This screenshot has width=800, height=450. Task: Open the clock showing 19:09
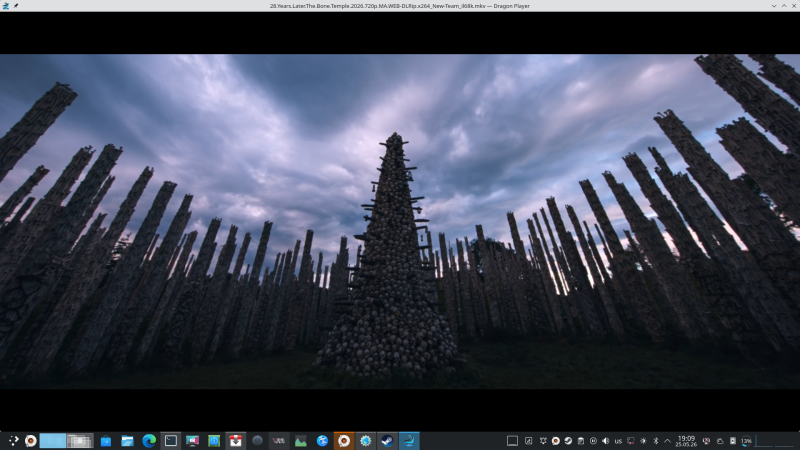pyautogui.click(x=686, y=441)
